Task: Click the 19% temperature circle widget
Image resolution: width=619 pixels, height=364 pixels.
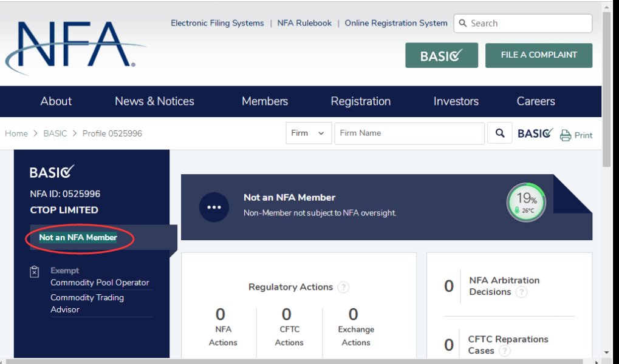Action: pyautogui.click(x=526, y=202)
